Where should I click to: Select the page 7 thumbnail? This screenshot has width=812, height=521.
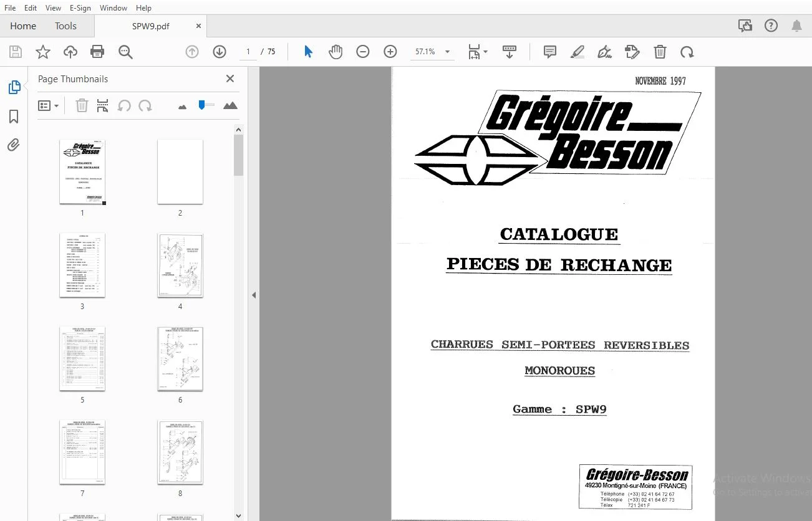click(x=82, y=452)
